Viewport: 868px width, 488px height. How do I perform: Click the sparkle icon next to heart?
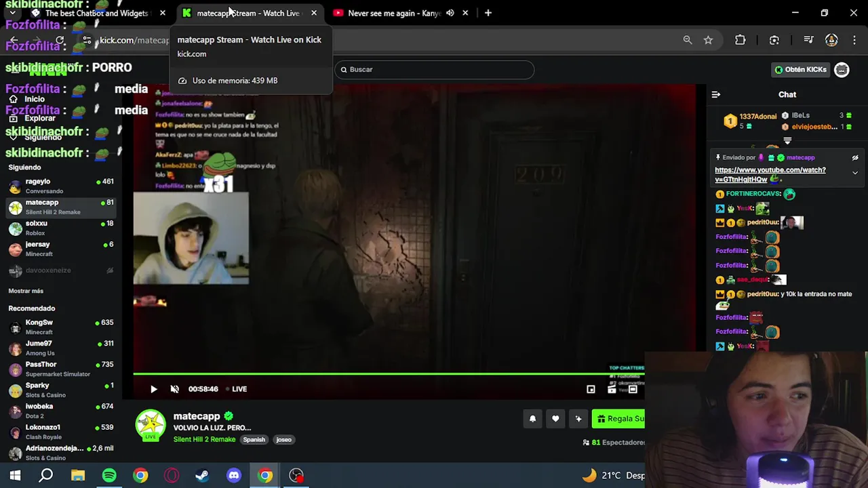[x=578, y=419]
